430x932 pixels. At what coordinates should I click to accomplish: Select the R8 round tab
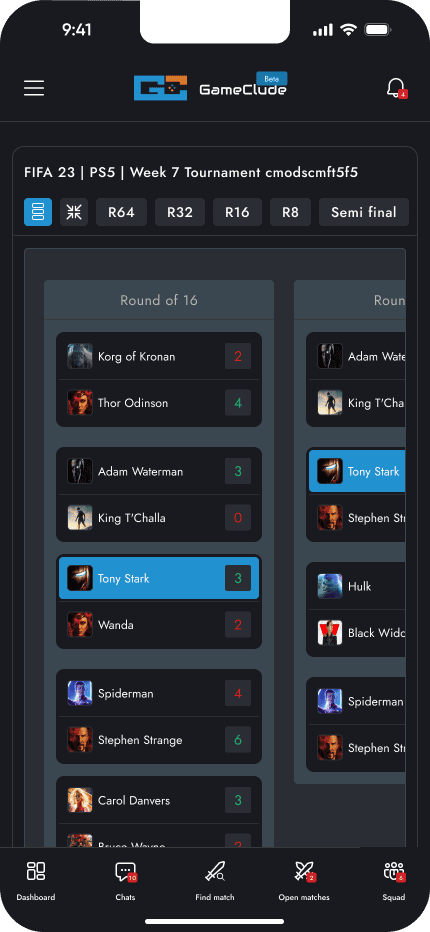click(x=290, y=212)
